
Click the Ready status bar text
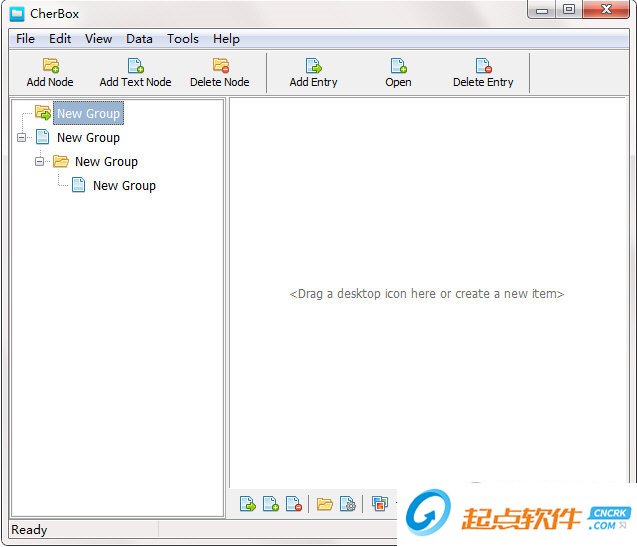[29, 530]
